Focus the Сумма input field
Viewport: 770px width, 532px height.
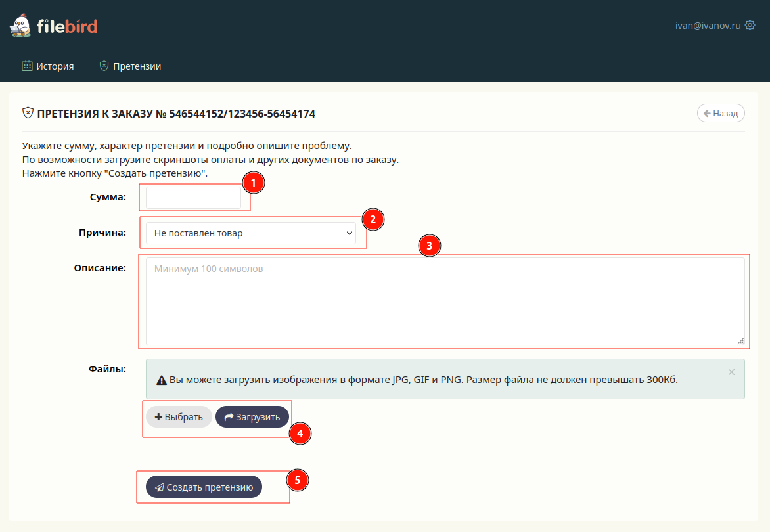pos(193,198)
